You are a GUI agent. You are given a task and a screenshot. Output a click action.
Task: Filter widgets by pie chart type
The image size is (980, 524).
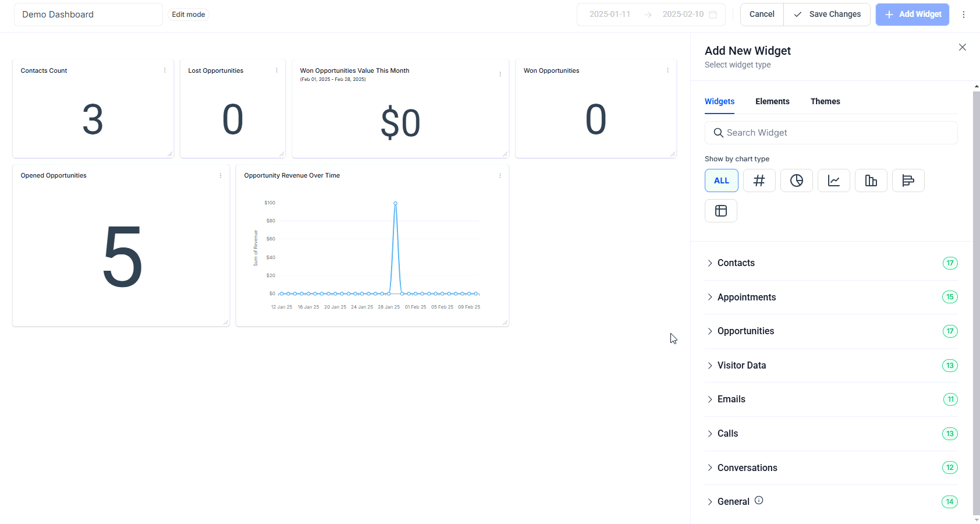tap(796, 180)
